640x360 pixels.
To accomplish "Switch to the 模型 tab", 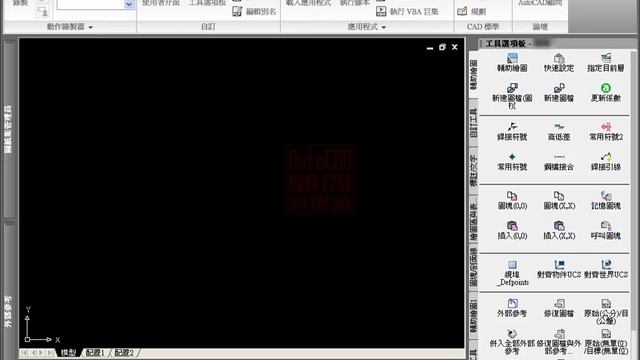I will [x=68, y=352].
